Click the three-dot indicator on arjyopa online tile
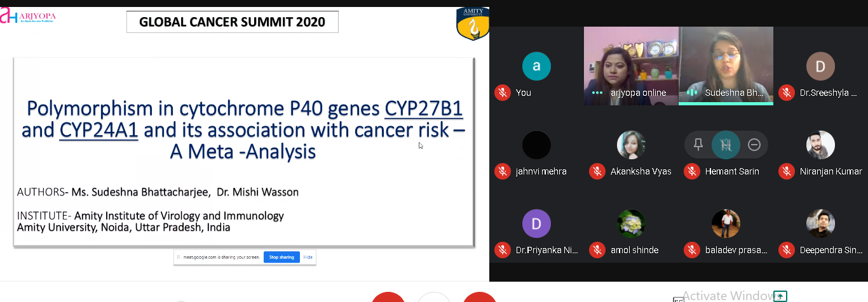Screen dimensions: 868x302 point(597,93)
